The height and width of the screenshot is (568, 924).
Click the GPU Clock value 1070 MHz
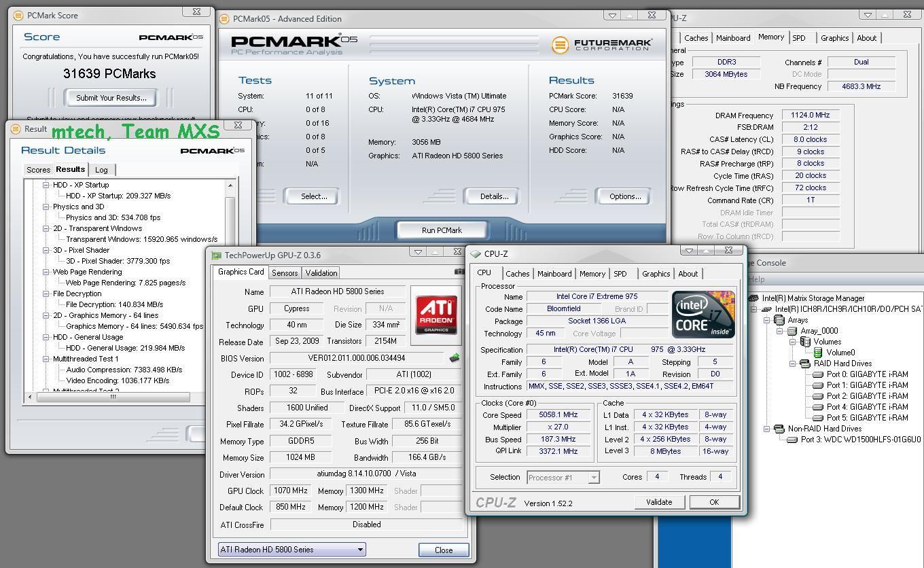pos(290,491)
